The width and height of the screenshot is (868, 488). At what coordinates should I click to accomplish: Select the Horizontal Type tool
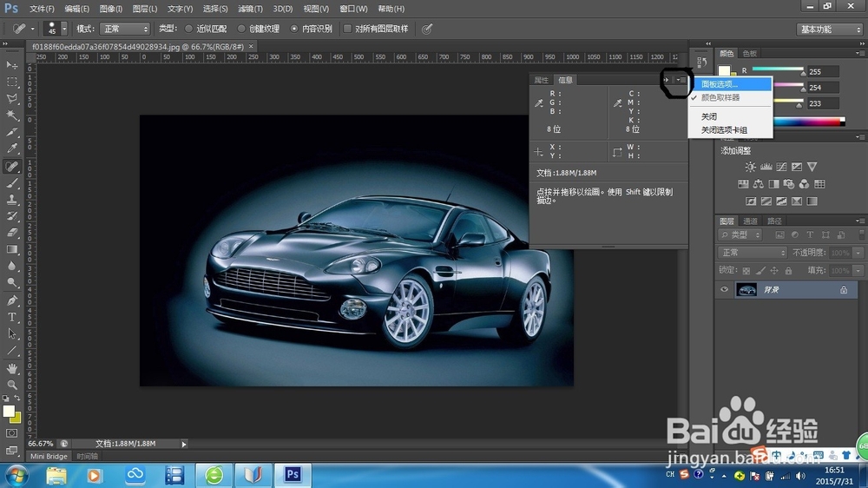(12, 317)
